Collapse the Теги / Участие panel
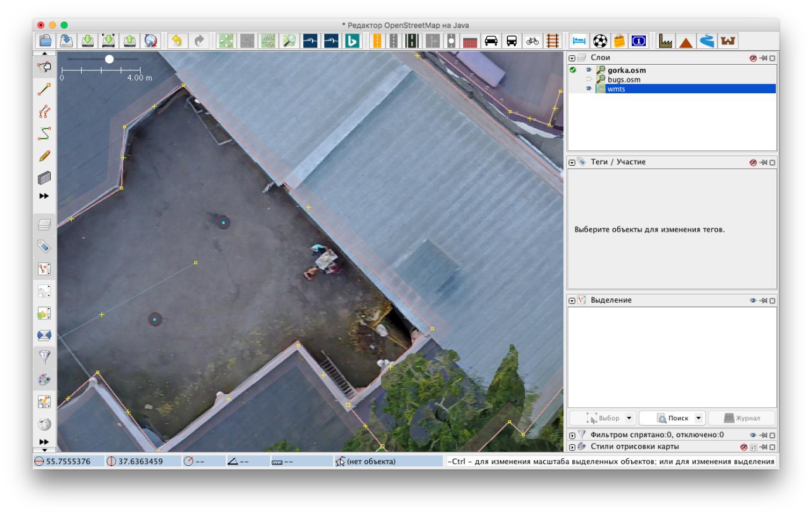This screenshot has width=812, height=516. (572, 162)
